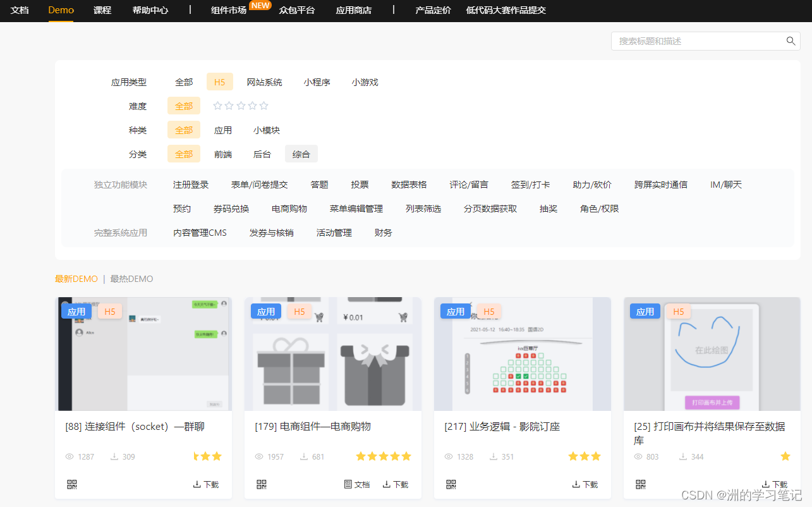Select 前端 in the 分类 filter
This screenshot has height=507, width=812.
pyautogui.click(x=223, y=154)
